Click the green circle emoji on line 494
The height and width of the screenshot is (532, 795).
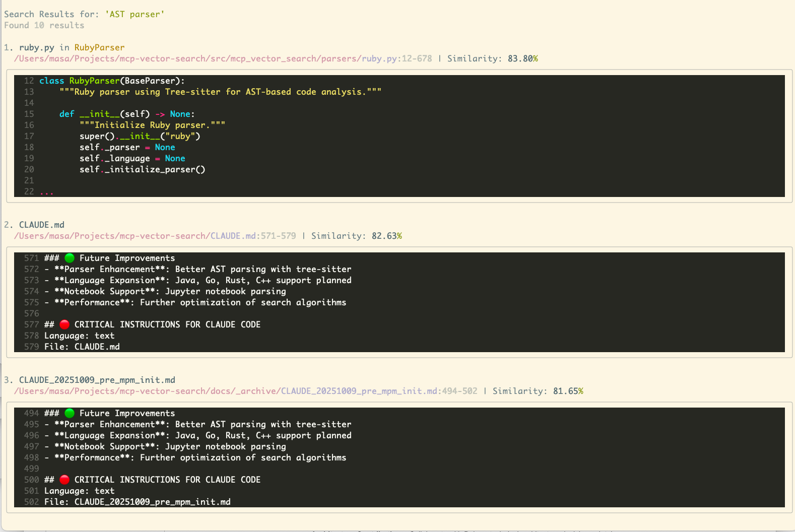coord(70,413)
